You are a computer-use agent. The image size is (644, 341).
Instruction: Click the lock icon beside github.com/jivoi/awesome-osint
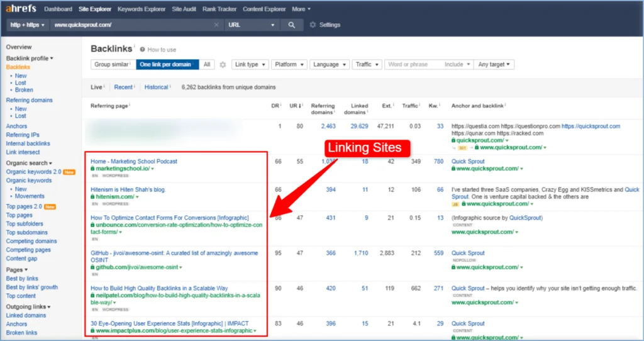(93, 267)
